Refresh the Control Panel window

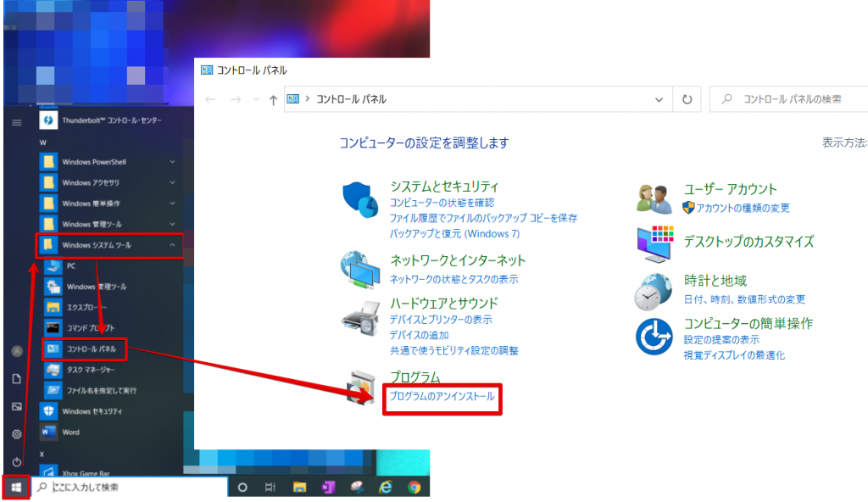pos(687,99)
